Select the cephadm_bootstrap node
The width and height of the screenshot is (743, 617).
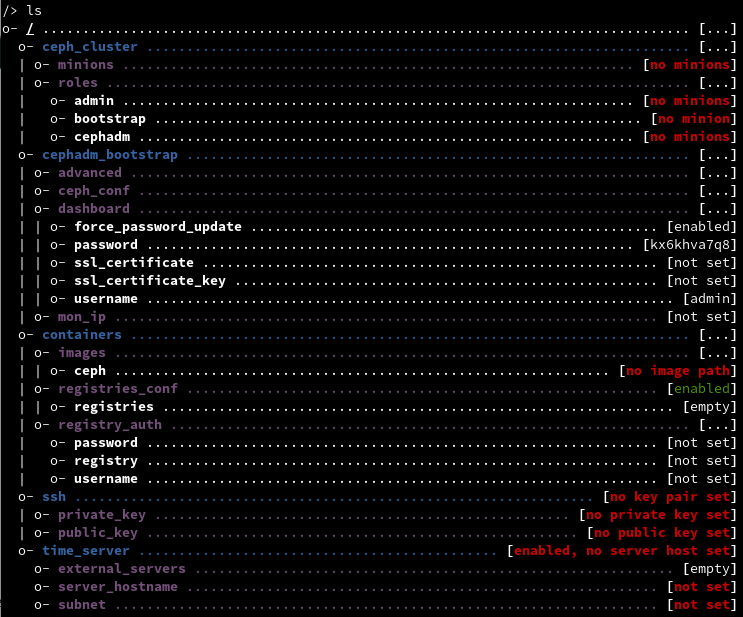tap(109, 155)
